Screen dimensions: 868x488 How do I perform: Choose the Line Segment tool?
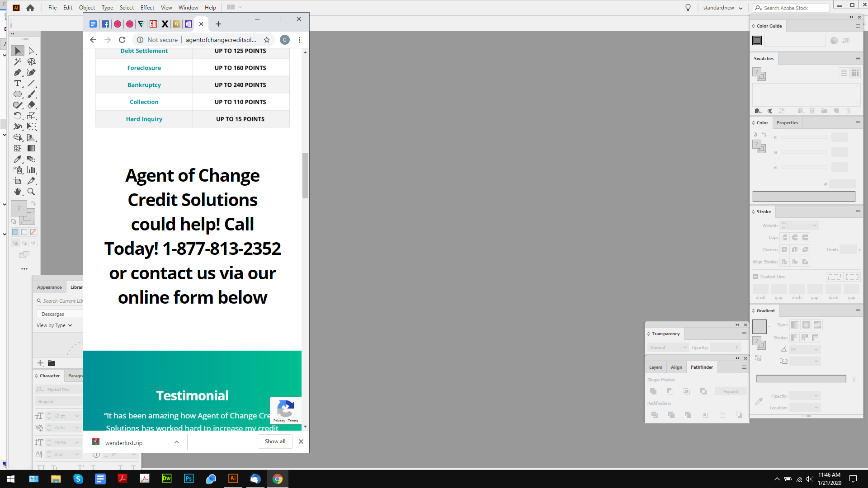[31, 84]
